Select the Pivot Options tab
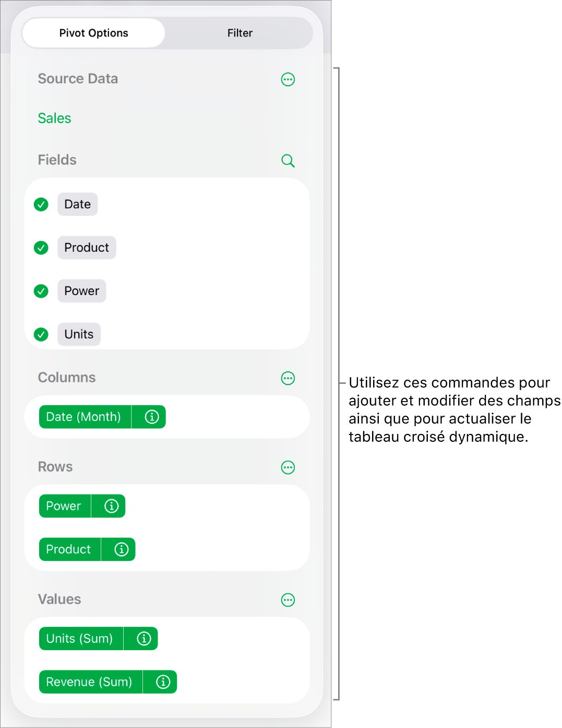Image resolution: width=562 pixels, height=728 pixels. [94, 33]
